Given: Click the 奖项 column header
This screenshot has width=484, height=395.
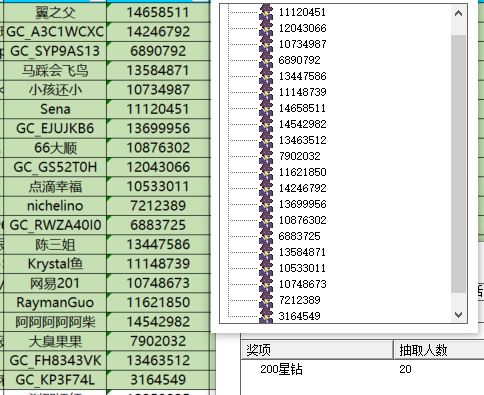Looking at the screenshot, I should (x=317, y=350).
